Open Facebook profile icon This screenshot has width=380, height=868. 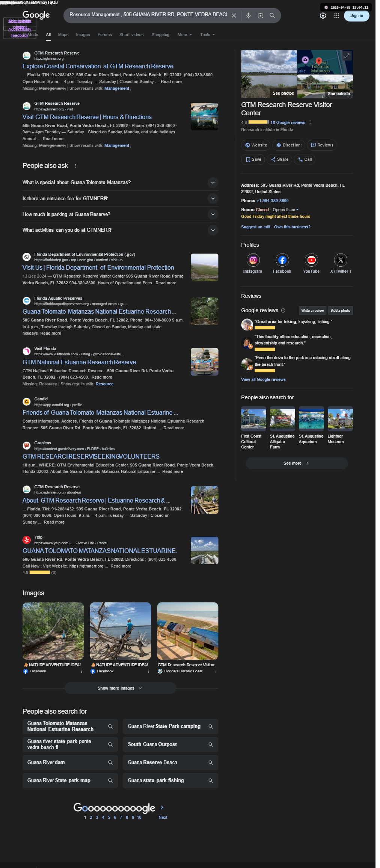[282, 260]
